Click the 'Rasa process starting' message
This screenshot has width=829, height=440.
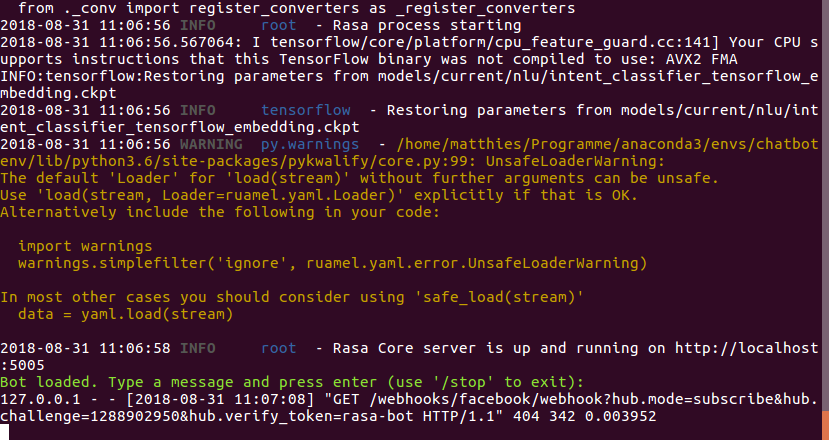click(427, 25)
